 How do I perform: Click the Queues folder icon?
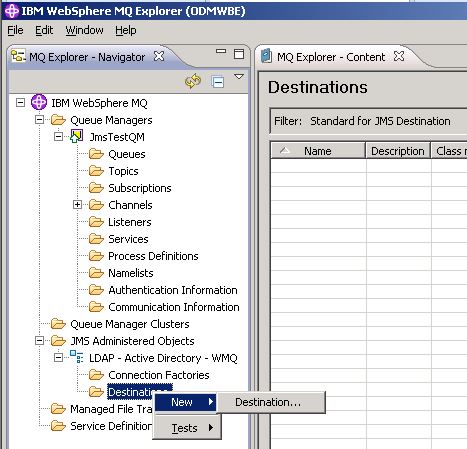[96, 154]
